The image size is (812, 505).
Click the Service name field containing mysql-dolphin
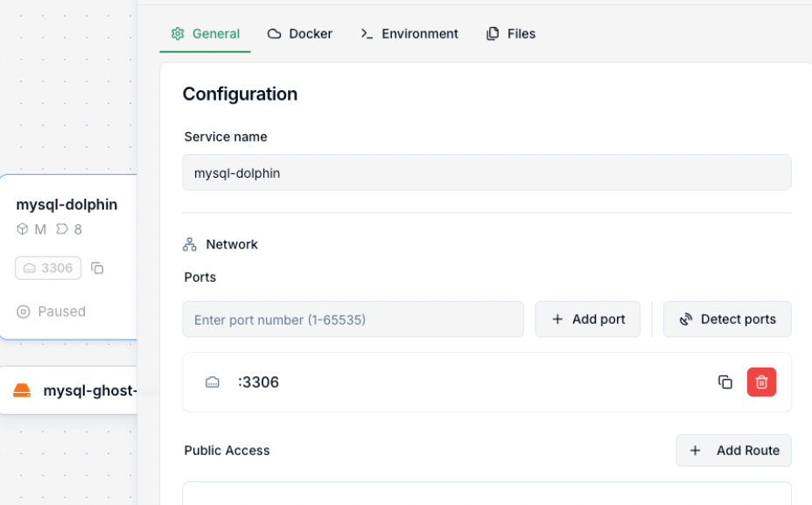click(x=486, y=172)
